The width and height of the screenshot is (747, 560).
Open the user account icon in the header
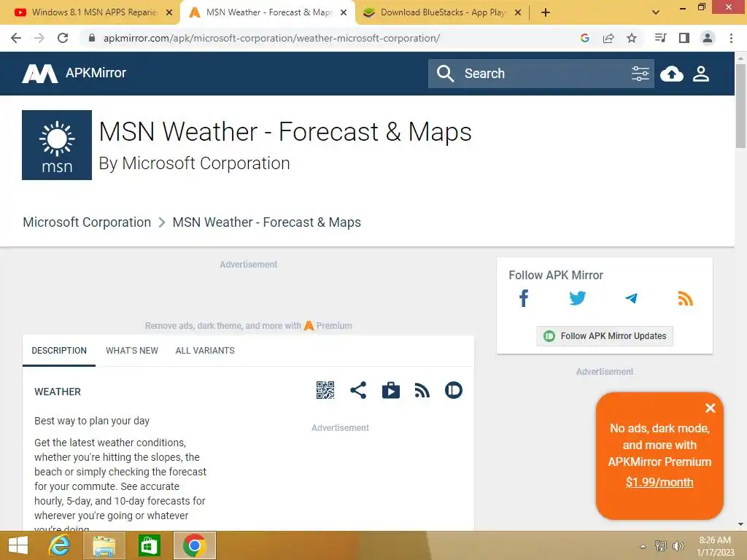[x=701, y=74]
